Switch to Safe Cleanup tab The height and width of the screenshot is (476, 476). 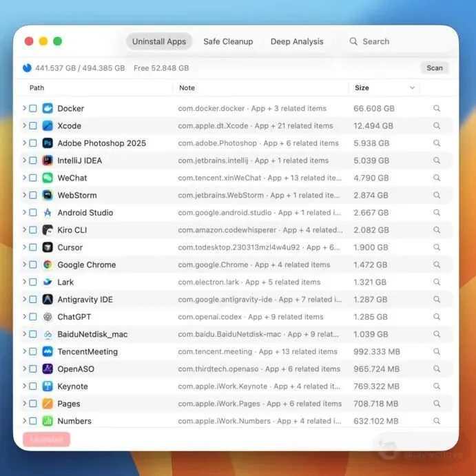[228, 41]
